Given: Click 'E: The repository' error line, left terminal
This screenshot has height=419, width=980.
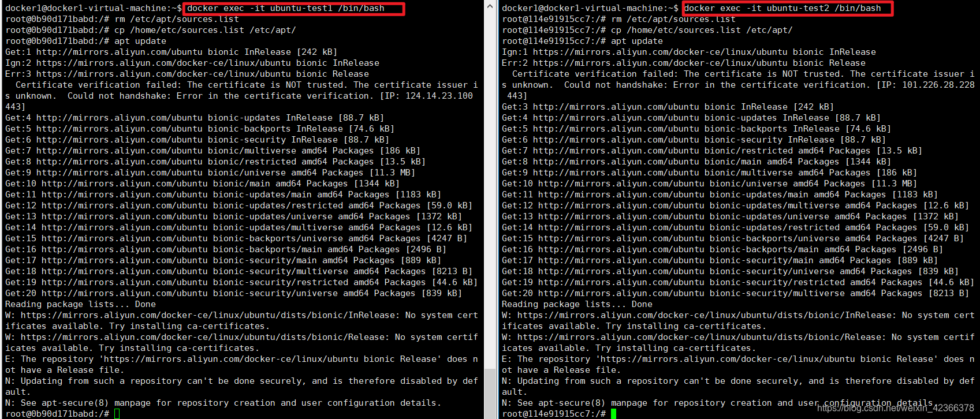Looking at the screenshot, I should tap(241, 364).
